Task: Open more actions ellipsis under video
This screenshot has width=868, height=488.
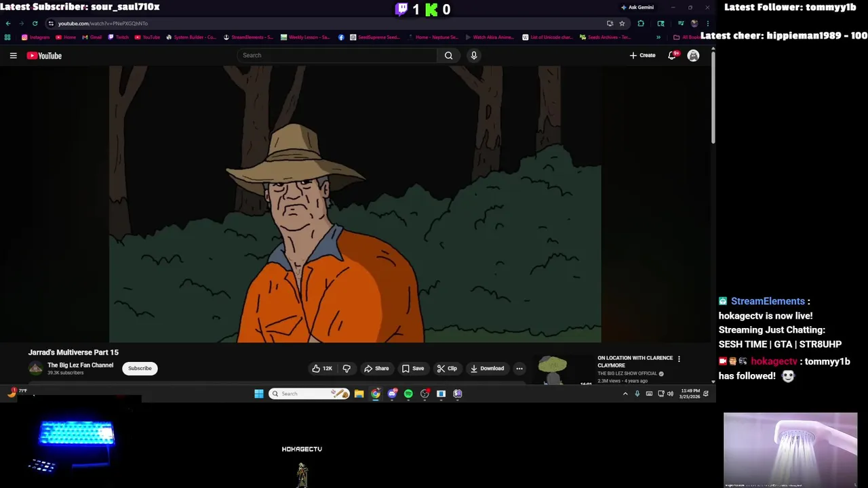Action: [x=519, y=369]
